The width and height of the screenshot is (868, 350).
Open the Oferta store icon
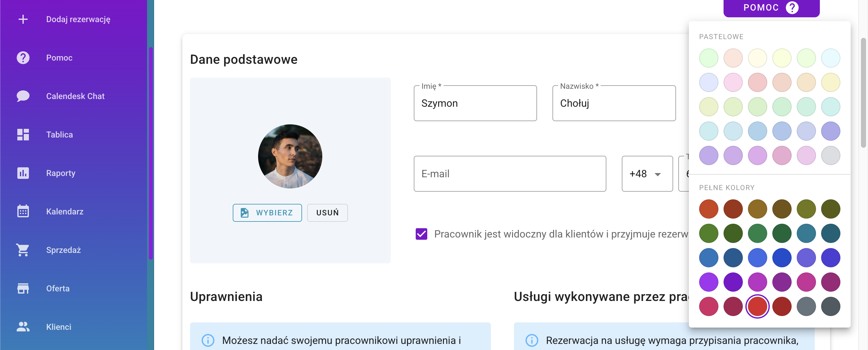click(23, 288)
